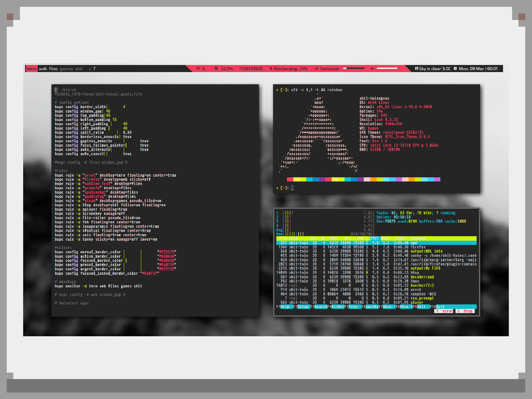Switch to the games desktop in the panel
Screen dimensions: 532x399
point(66,69)
